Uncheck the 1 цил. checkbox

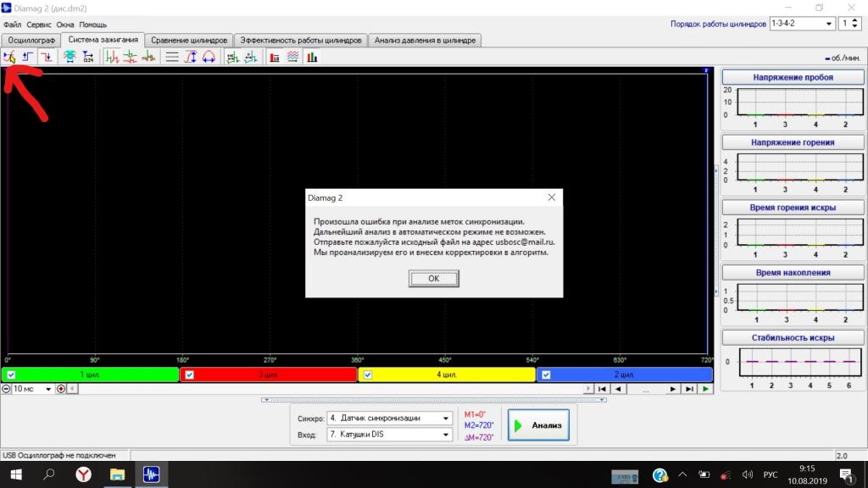point(11,374)
